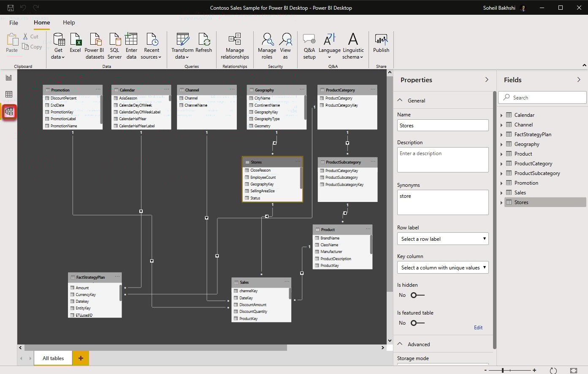
Task: Open Manage relationships dialog
Action: pos(235,46)
